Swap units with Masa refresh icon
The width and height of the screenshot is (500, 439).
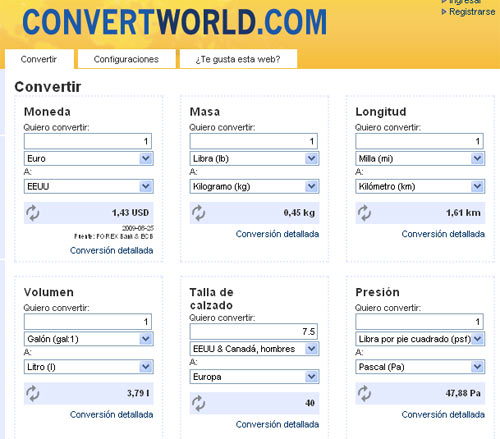click(x=198, y=213)
